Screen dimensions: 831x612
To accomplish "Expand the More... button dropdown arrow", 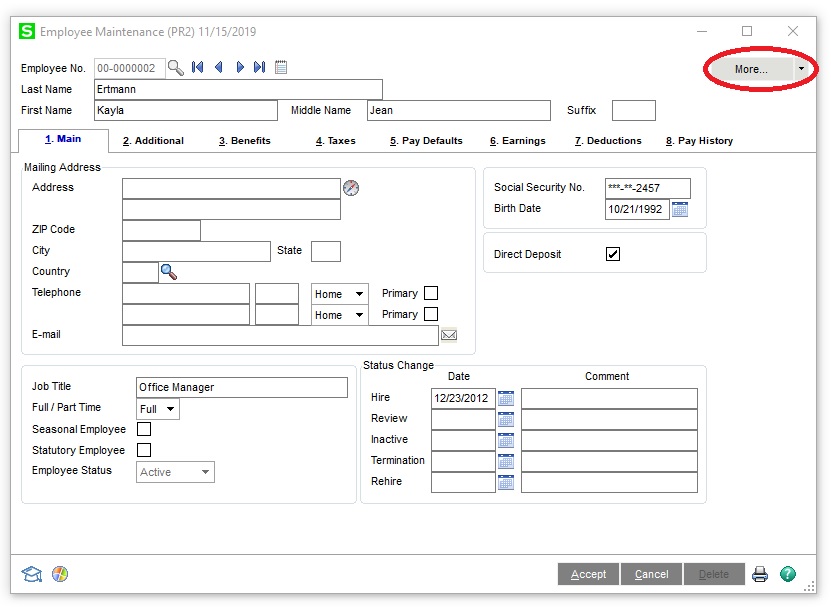I will [801, 69].
